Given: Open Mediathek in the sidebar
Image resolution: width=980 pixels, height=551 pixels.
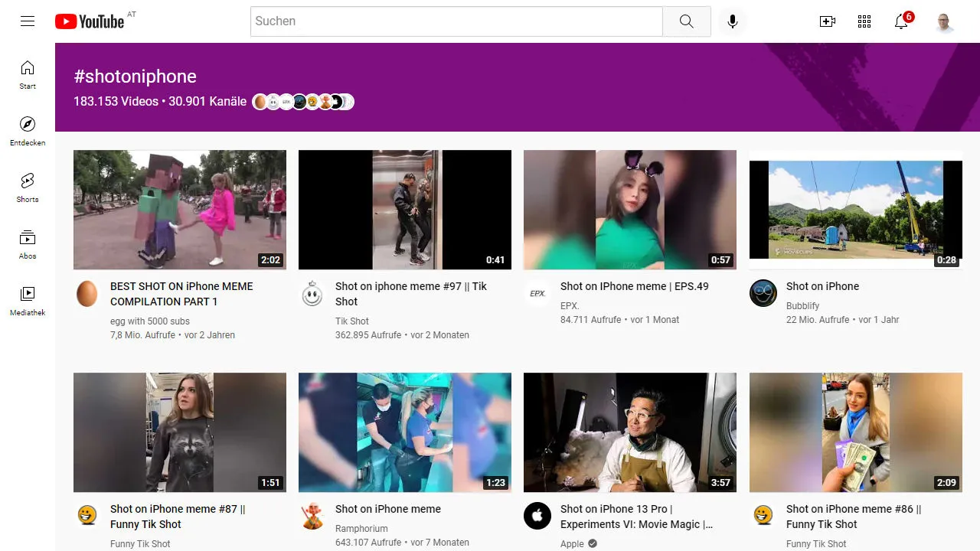Looking at the screenshot, I should [x=28, y=301].
